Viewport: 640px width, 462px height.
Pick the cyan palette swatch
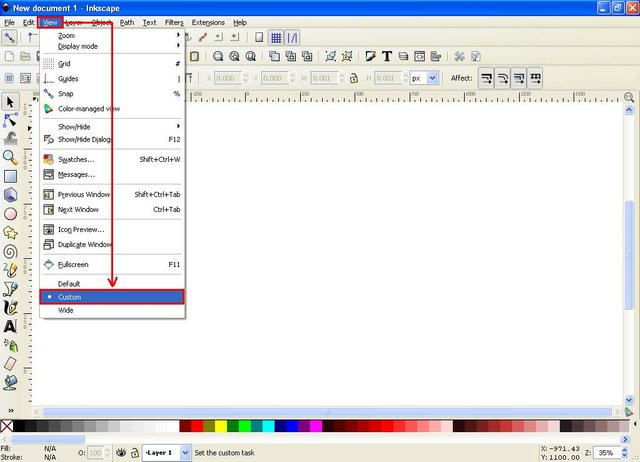point(268,426)
